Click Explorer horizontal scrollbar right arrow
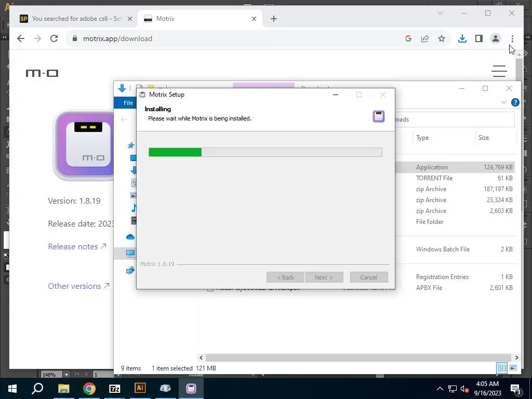 click(x=516, y=357)
